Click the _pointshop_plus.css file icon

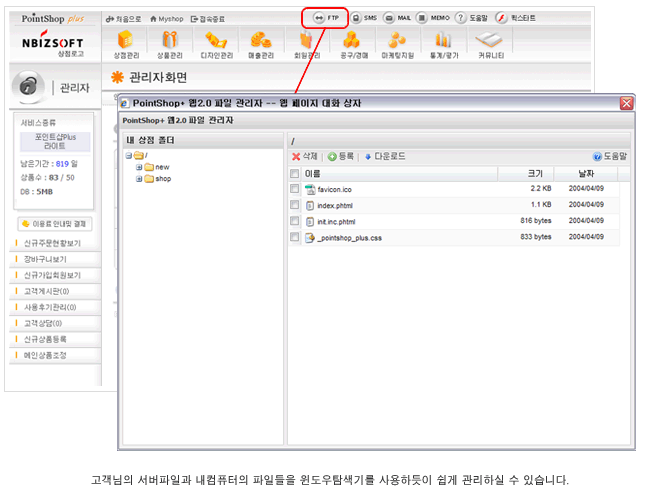coord(310,238)
